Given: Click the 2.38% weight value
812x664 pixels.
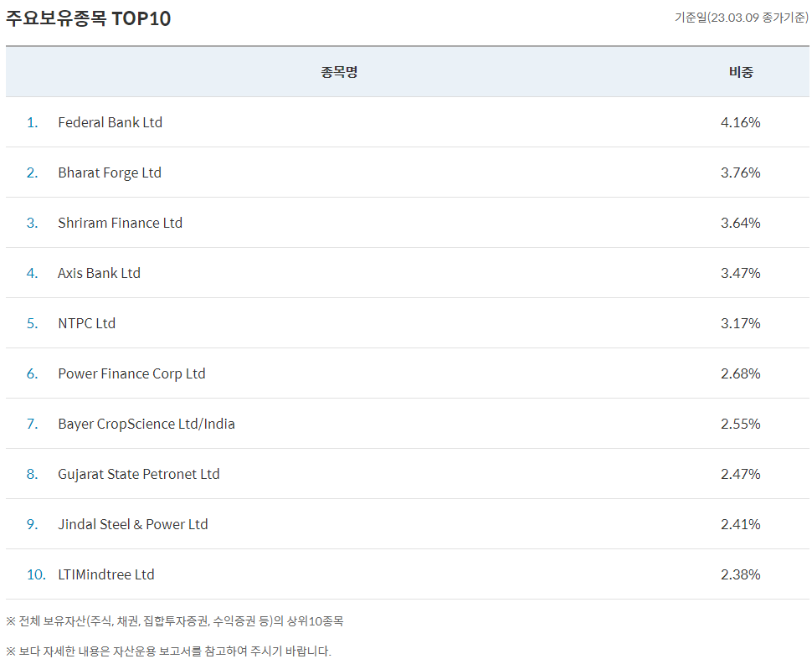Looking at the screenshot, I should coord(741,574).
